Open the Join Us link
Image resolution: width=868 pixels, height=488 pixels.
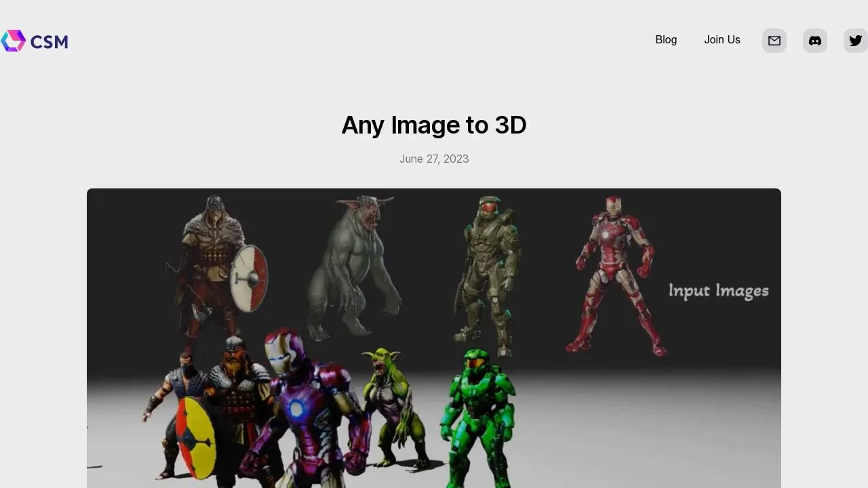722,40
